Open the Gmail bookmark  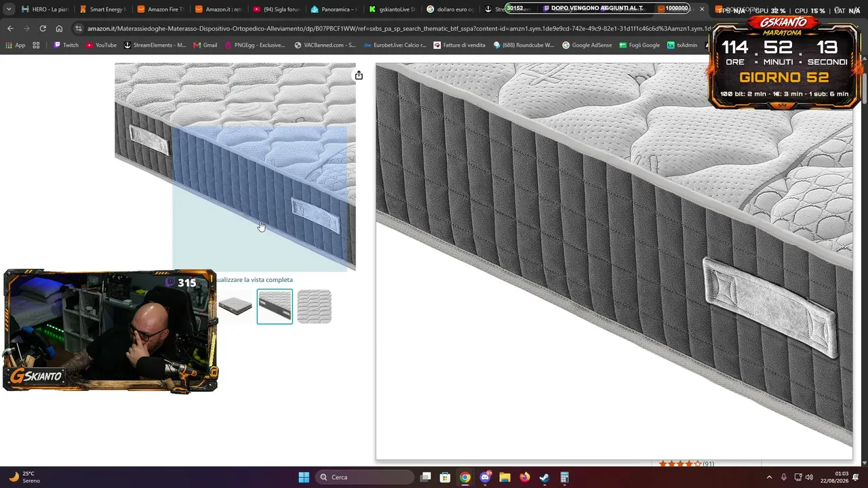pyautogui.click(x=205, y=45)
